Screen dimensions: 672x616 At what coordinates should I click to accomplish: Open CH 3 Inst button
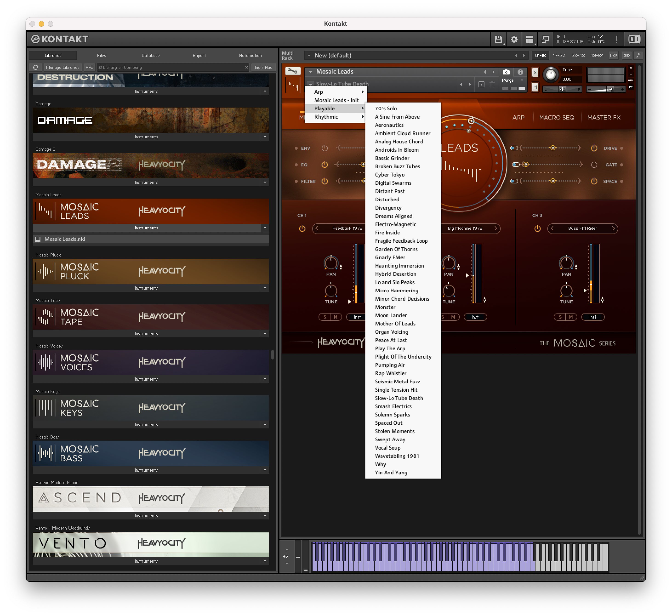tap(593, 317)
